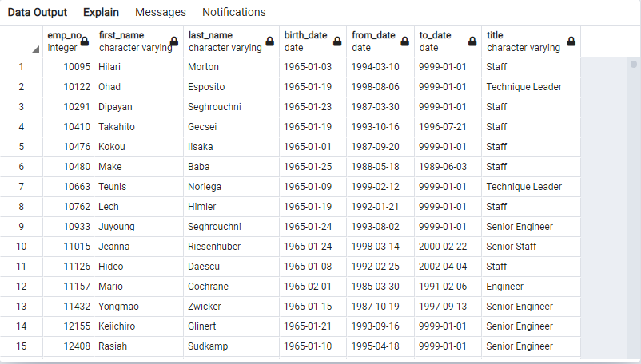The width and height of the screenshot is (641, 364).
Task: Click the lock icon in birth_date column
Action: coord(336,42)
